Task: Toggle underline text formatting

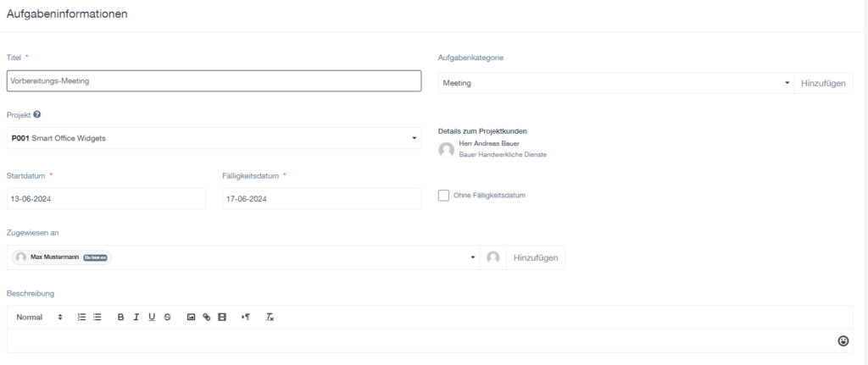Action: (152, 317)
